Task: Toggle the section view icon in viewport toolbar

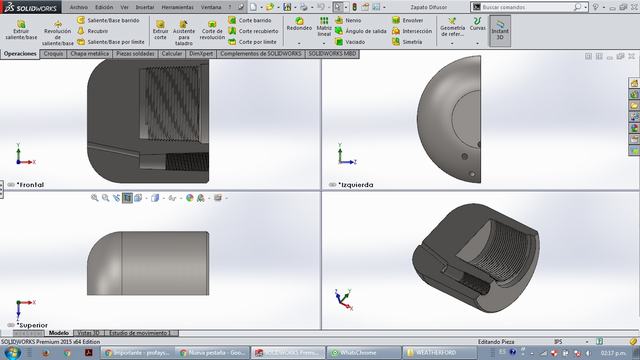Action: [x=127, y=198]
